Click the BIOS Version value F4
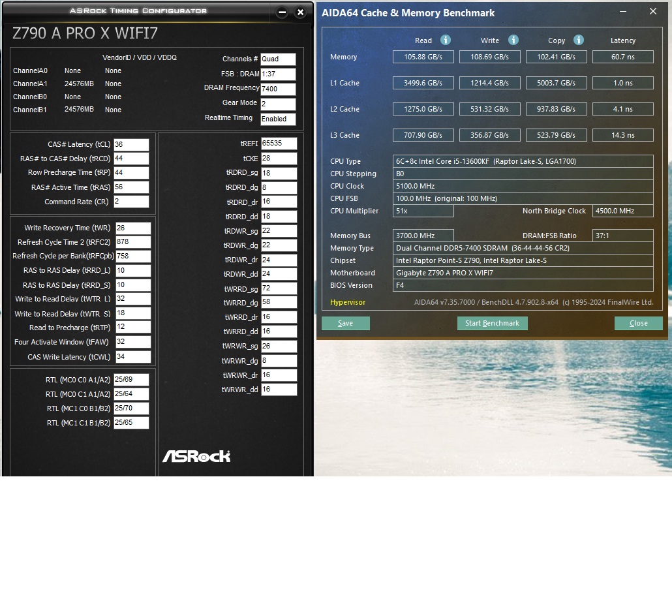Screen dimensions: 672x616 click(523, 286)
